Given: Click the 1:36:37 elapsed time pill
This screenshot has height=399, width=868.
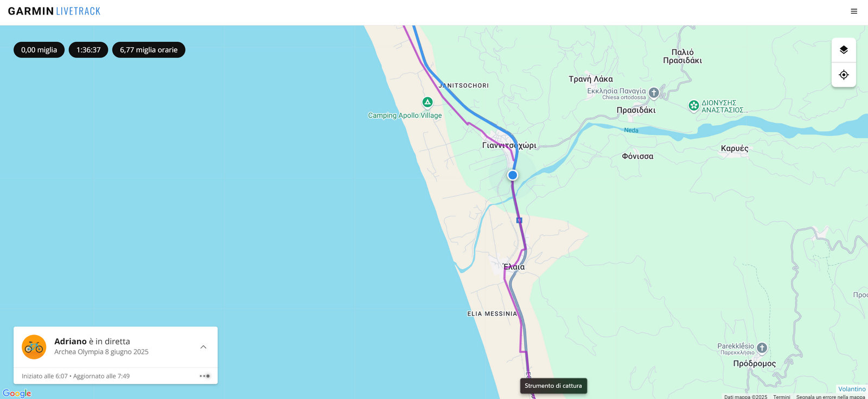Looking at the screenshot, I should coord(88,50).
